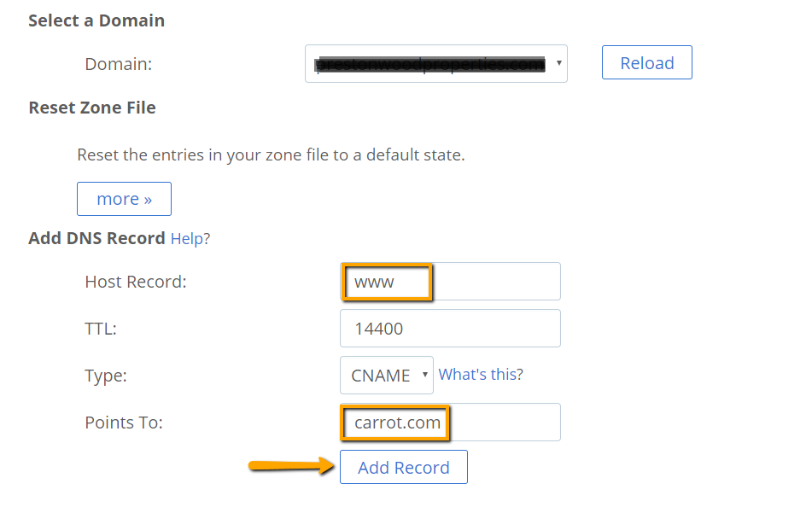This screenshot has width=812, height=513.
Task: Click the Add Record button
Action: [x=403, y=467]
